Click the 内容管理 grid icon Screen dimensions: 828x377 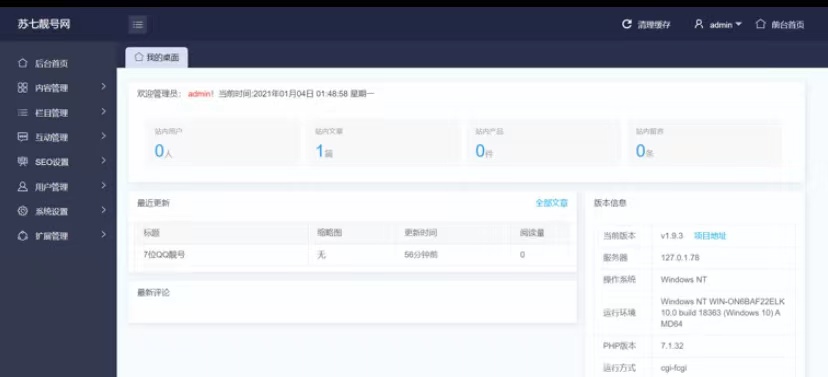point(22,88)
